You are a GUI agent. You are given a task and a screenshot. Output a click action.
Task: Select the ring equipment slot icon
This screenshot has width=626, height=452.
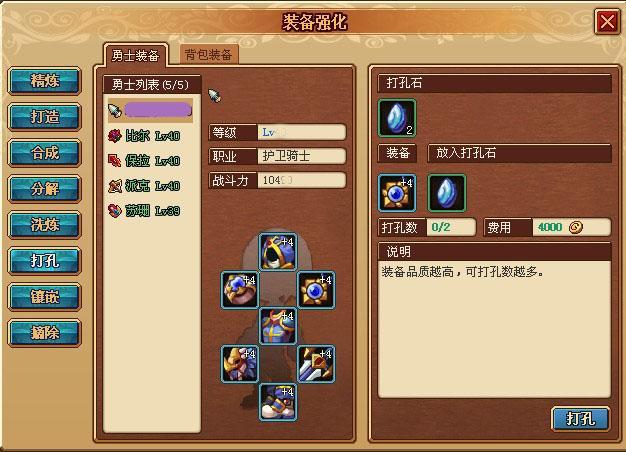[240, 289]
